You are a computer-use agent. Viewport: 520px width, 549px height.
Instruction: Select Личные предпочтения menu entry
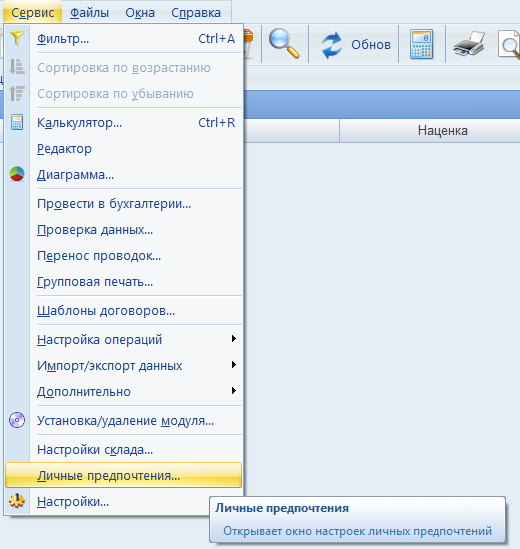point(124,475)
